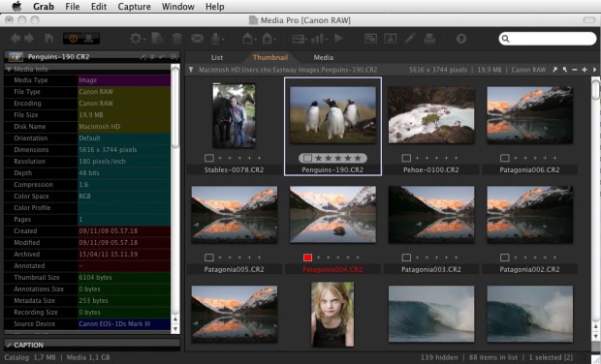Open the import house icon dropdown
601x364 pixels.
(x=249, y=39)
